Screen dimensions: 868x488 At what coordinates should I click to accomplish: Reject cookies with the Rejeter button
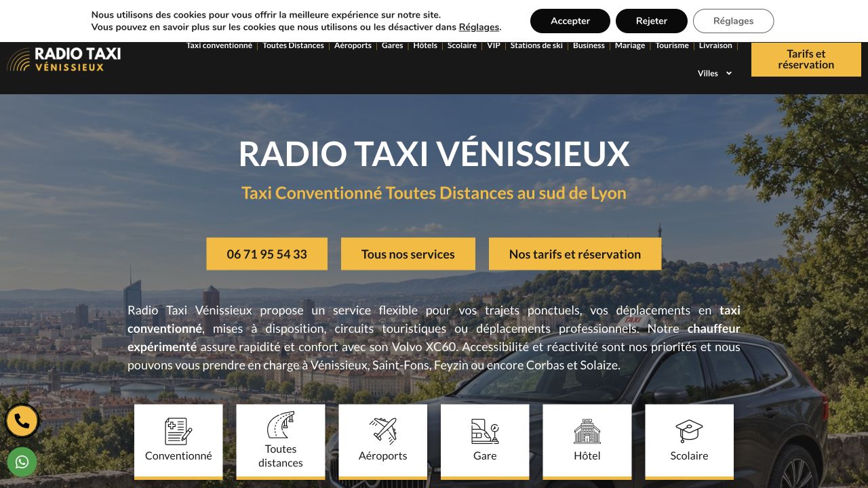tap(652, 21)
